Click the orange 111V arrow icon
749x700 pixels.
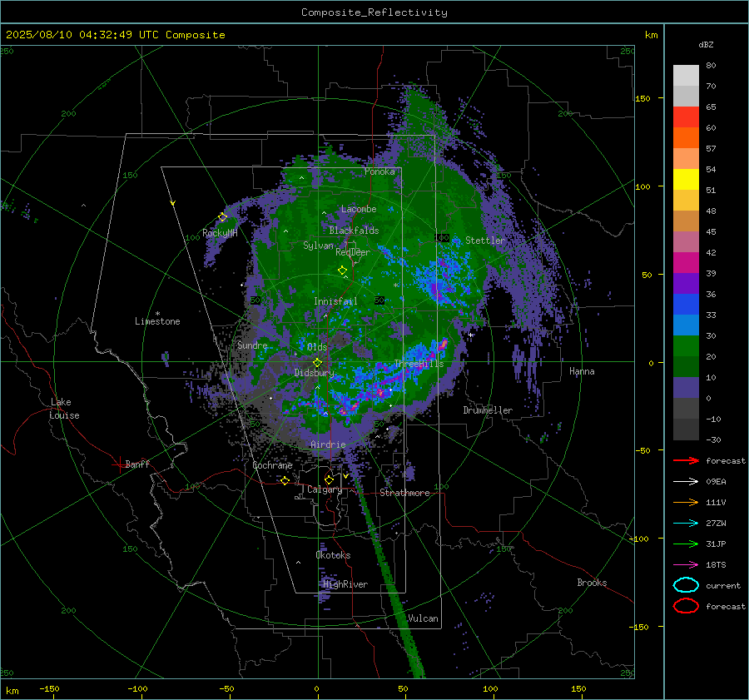[686, 502]
